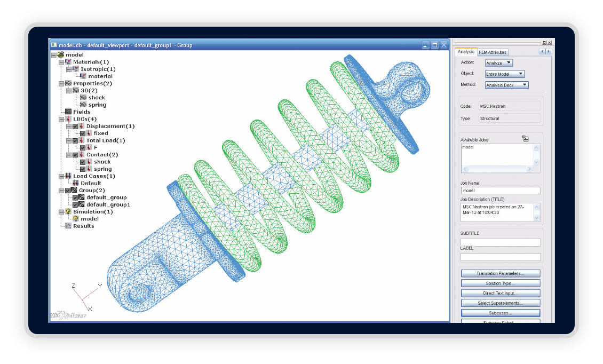Select the shock property icon under 3D
603x364 pixels.
[x=83, y=98]
